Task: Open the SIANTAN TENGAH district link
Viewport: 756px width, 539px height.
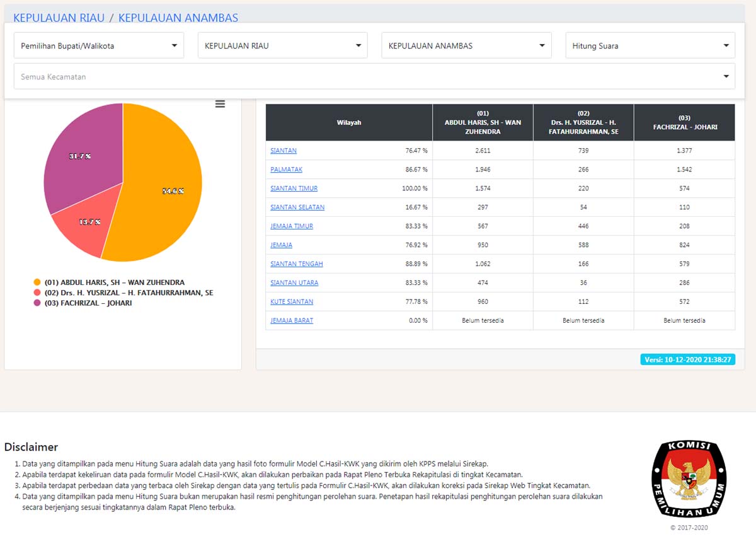Action: click(x=296, y=264)
